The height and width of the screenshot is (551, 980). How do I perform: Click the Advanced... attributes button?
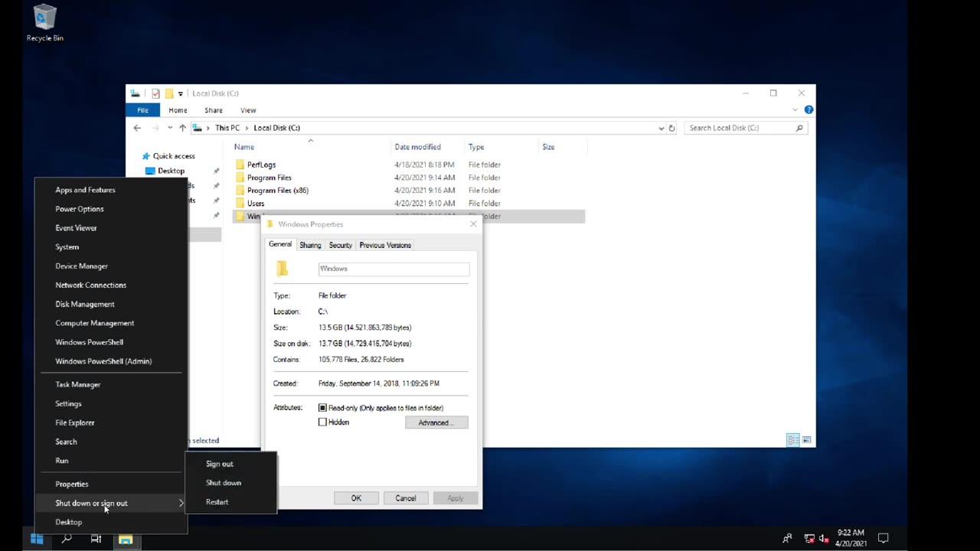point(436,422)
